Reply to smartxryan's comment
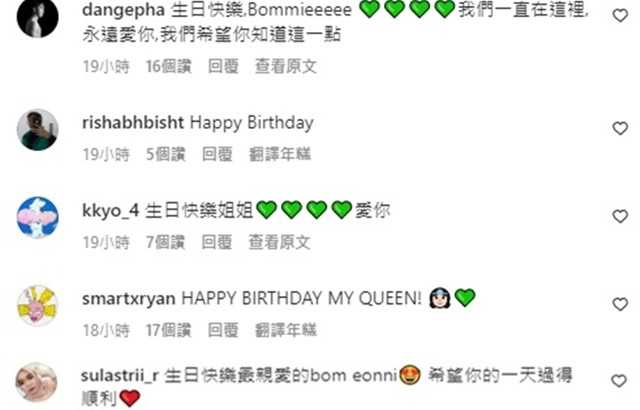This screenshot has height=410, width=640. [x=223, y=330]
